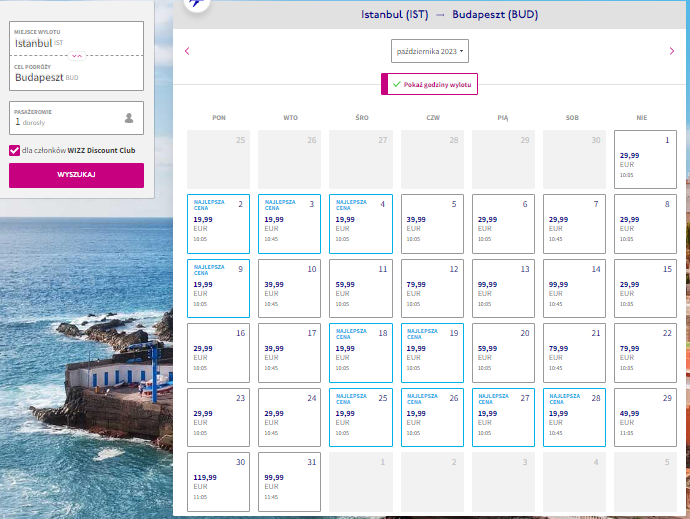The image size is (690, 519).
Task: Click the Wizz Air plane logo
Action: coord(196,4)
